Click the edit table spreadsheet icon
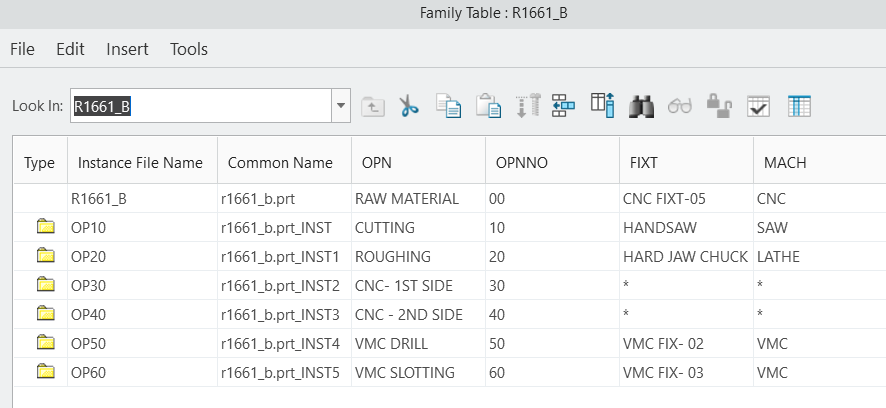 point(799,106)
